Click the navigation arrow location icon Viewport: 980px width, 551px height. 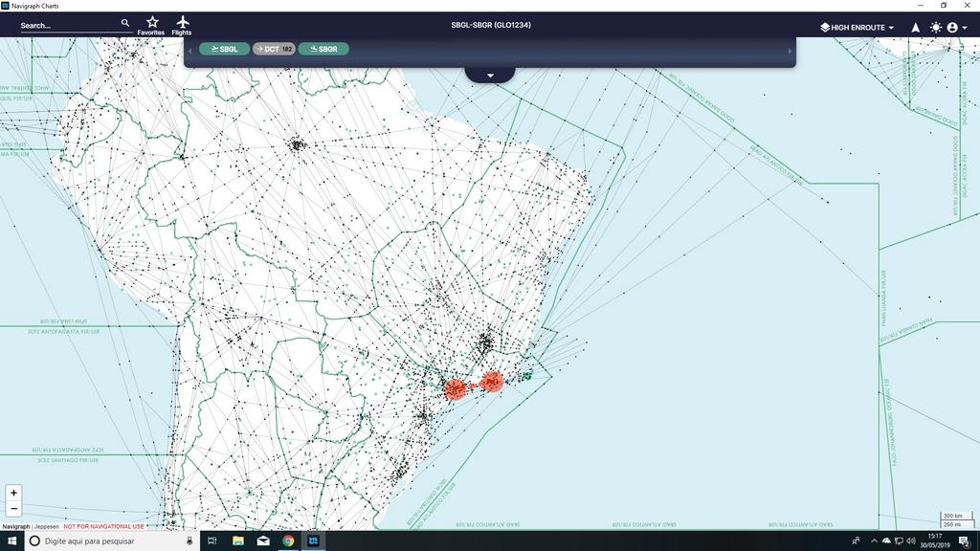[916, 28]
